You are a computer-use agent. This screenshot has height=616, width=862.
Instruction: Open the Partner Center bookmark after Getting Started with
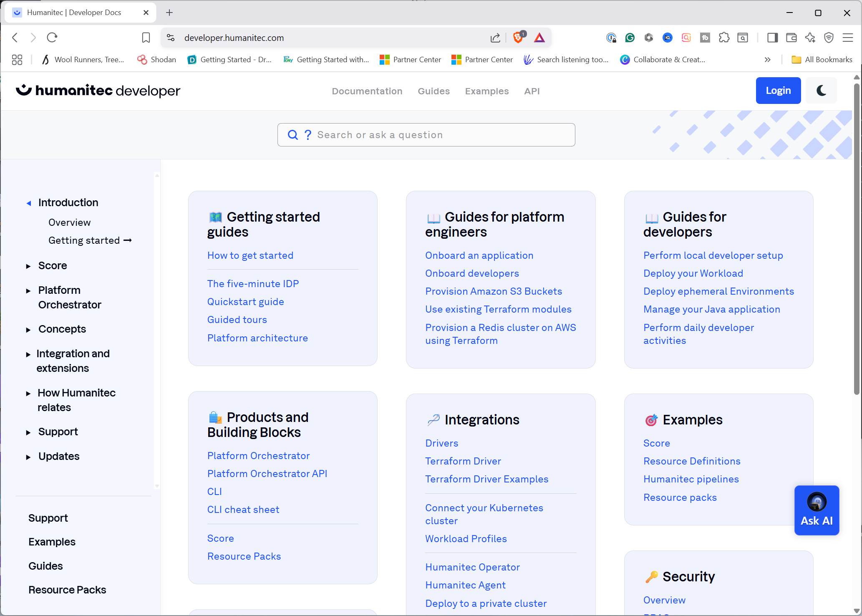[x=410, y=60]
